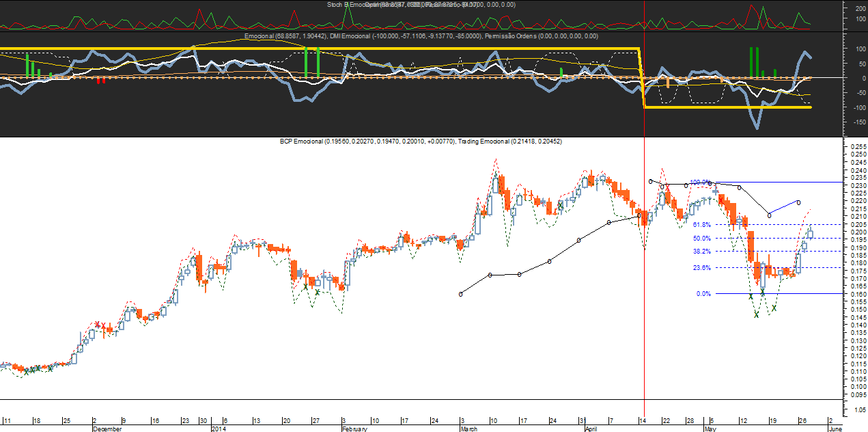
Task: Click the May month label
Action: point(710,429)
